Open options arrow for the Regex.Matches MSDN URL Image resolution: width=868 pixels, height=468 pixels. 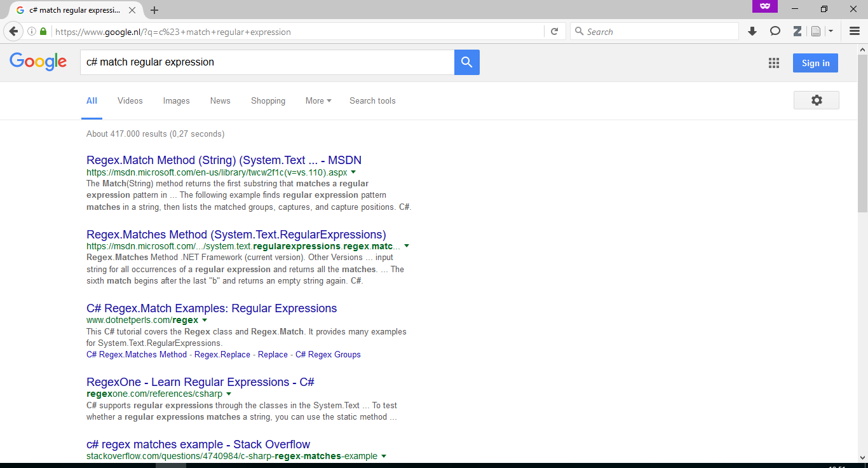click(x=407, y=246)
